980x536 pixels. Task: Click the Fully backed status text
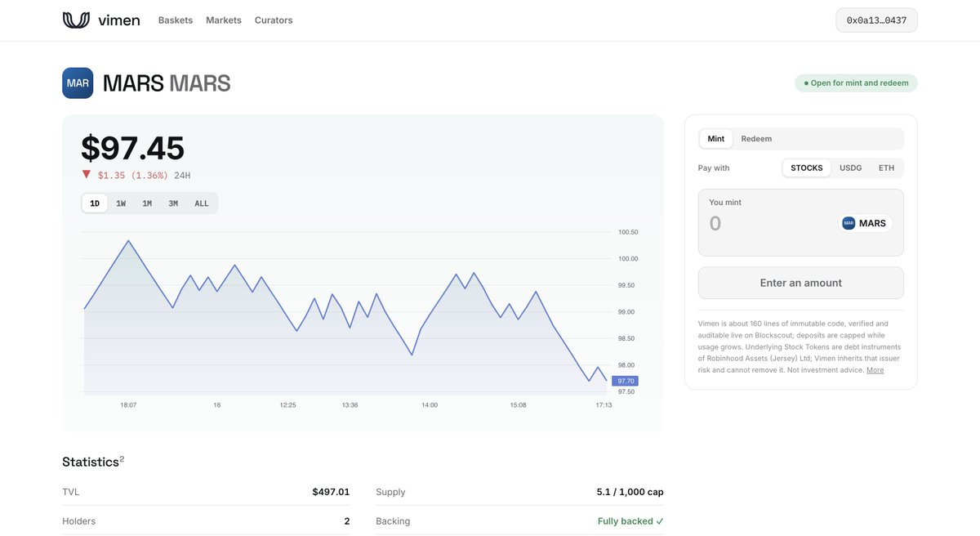(x=630, y=521)
